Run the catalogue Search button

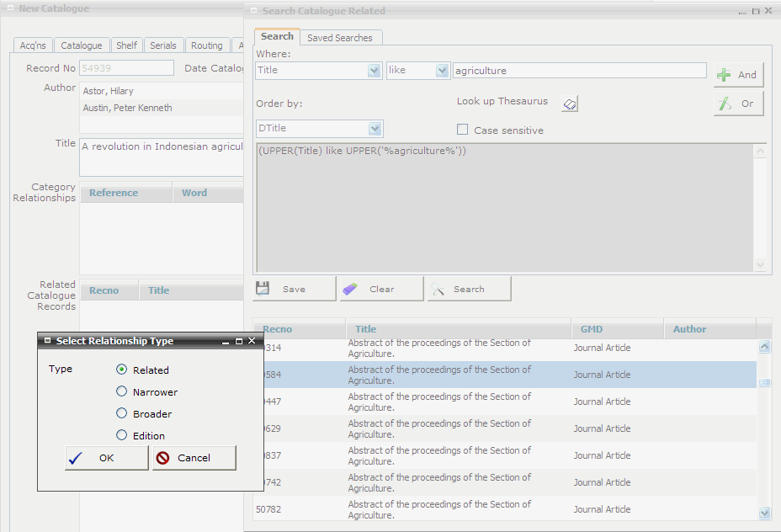(469, 289)
